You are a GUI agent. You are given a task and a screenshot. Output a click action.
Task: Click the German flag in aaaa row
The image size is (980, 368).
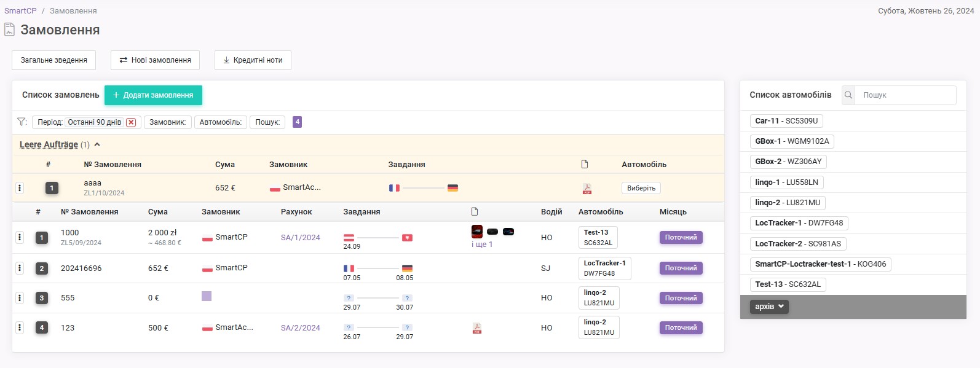pyautogui.click(x=452, y=188)
